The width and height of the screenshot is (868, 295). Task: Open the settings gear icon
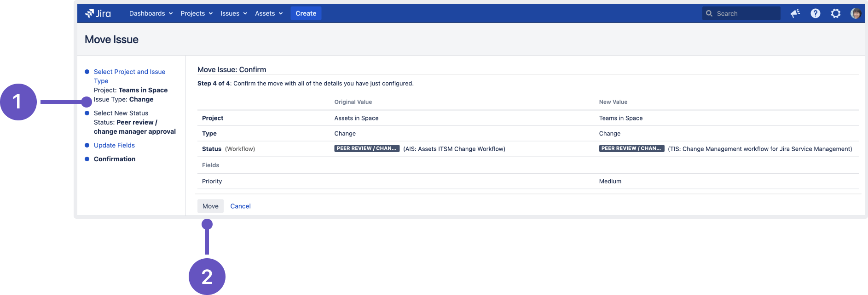[x=835, y=13]
